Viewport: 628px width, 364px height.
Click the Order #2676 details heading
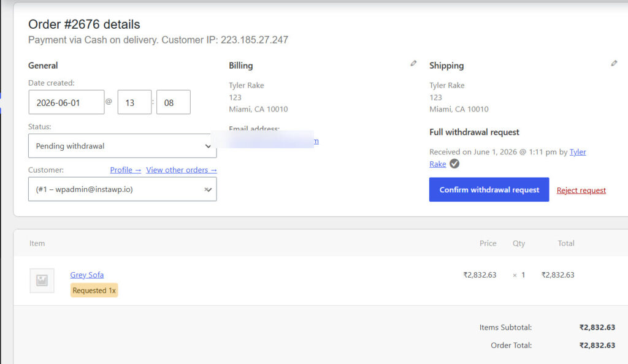pyautogui.click(x=84, y=25)
